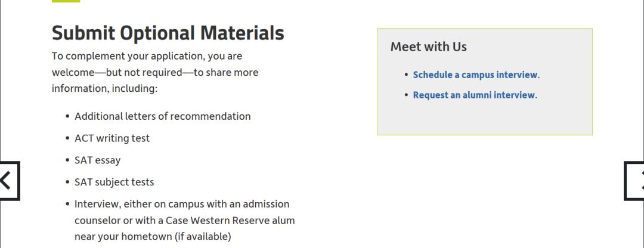
Task: Select the SAT essay list item
Action: [x=97, y=160]
